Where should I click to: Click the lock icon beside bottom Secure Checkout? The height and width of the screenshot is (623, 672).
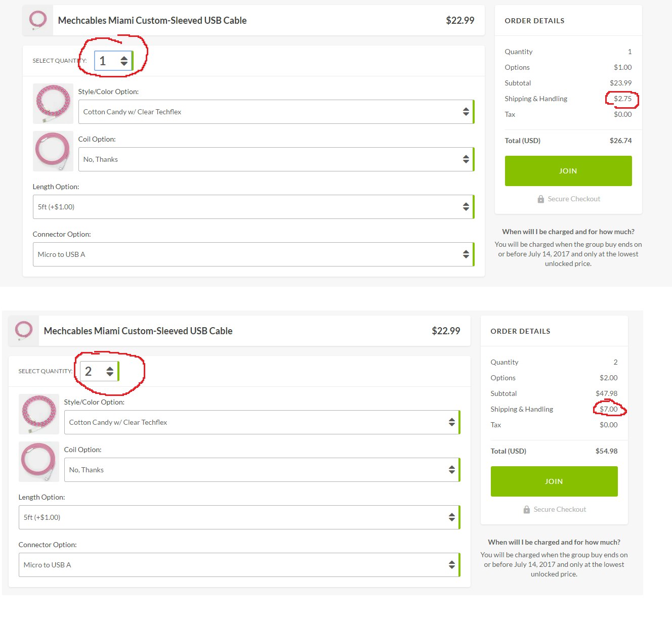(527, 510)
